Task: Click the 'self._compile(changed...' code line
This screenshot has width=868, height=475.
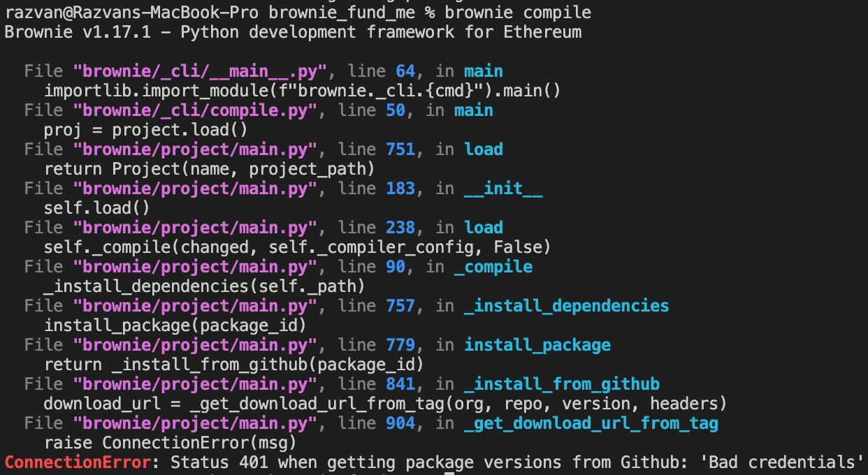Action: point(298,247)
